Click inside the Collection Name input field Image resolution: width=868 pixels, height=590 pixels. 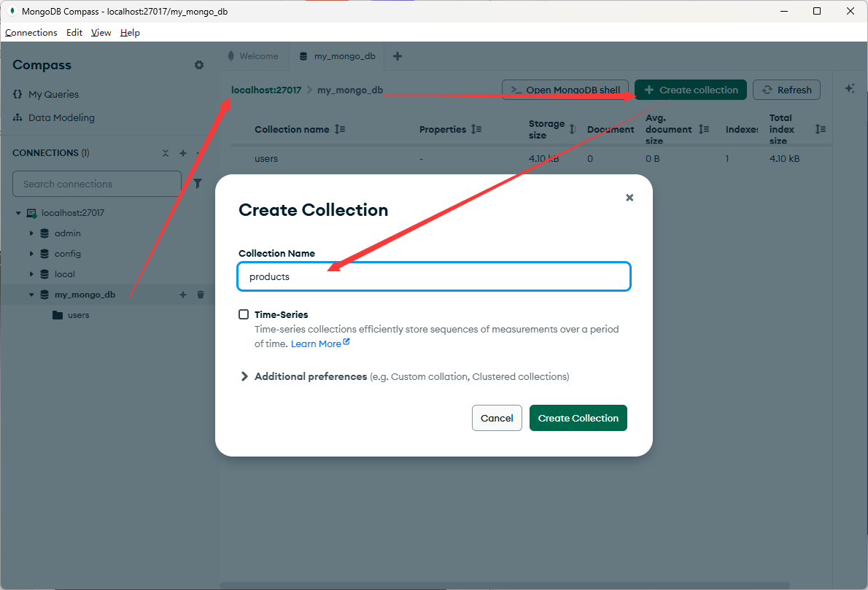click(x=433, y=276)
